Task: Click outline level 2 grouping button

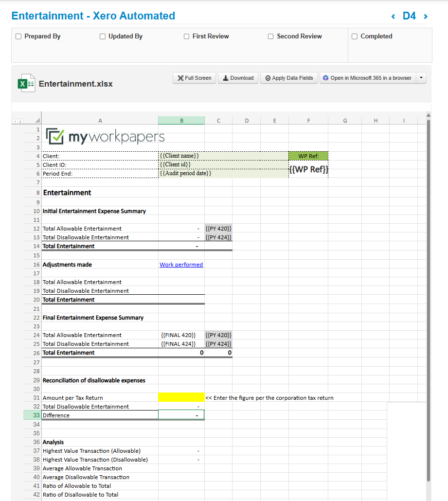Action: pyautogui.click(x=19, y=121)
